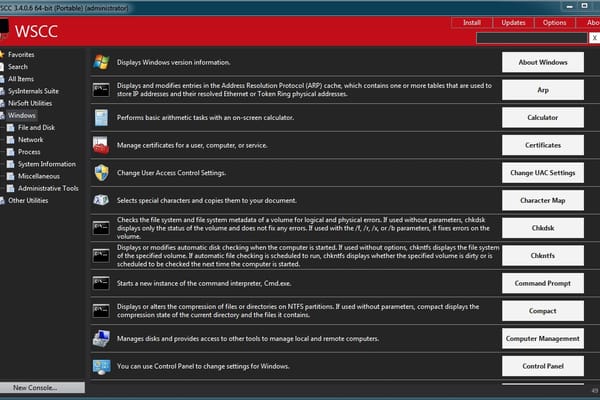This screenshot has width=600, height=400.
Task: Click 'Performs basic arithmetic tasks' description
Action: [x=205, y=118]
